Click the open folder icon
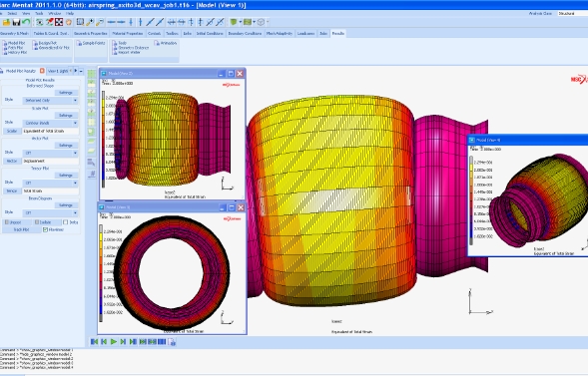 point(6,23)
